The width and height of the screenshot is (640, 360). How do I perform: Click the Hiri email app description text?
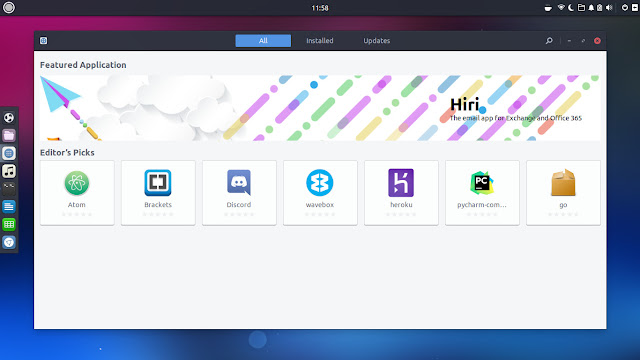516,118
